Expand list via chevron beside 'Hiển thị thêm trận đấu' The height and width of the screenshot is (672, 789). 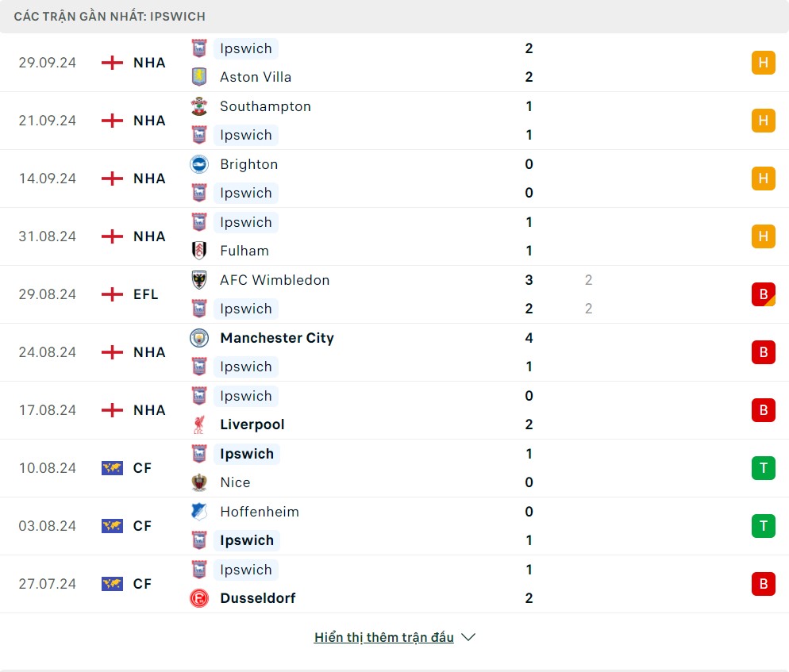[468, 637]
